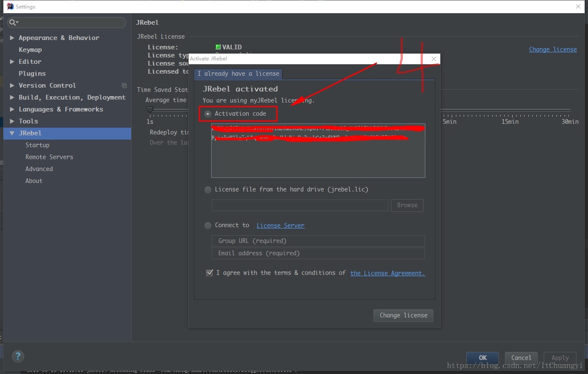588x374 pixels.
Task: Toggle the agree with terms checkbox
Action: (209, 273)
